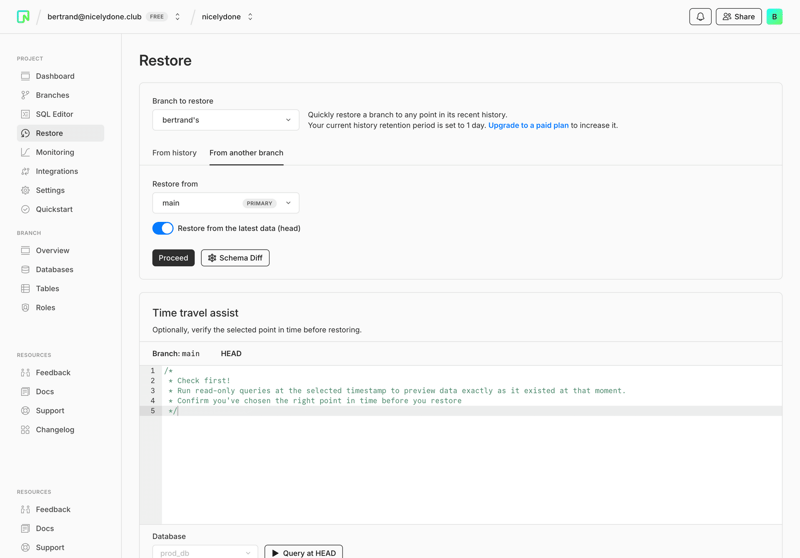Screen dimensions: 800x558
Task: Open prod_db database dropdown
Action: coord(205,553)
